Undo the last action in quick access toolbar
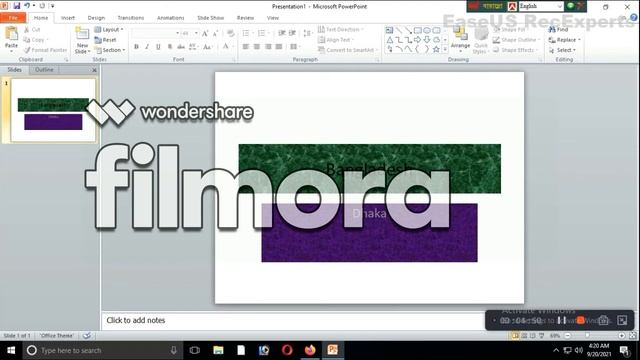Screen dimensions: 640x360 click(27, 6)
